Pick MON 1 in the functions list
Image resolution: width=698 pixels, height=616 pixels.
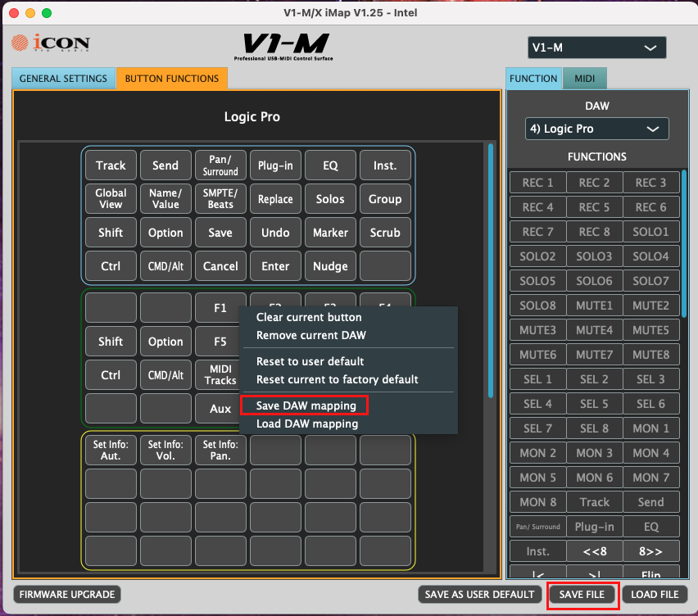coord(650,428)
